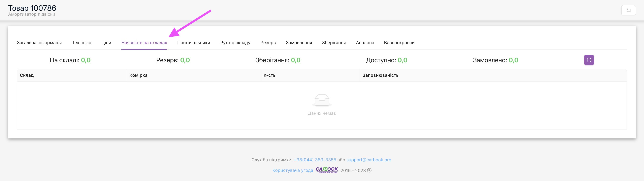644x181 pixels.
Task: Click the empty inbox 'Даних немає' icon
Action: pyautogui.click(x=322, y=100)
